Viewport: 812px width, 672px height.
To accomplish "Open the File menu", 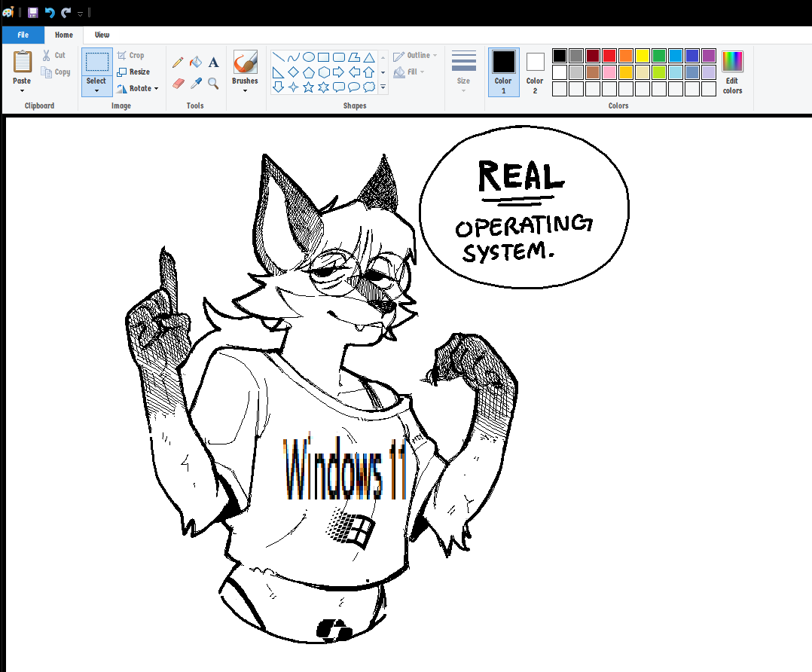I will (x=23, y=35).
